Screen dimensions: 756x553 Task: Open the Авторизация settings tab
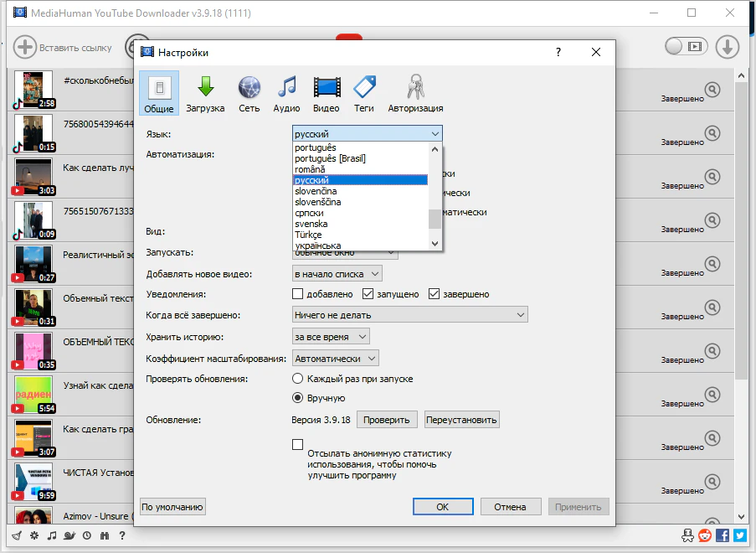click(415, 93)
